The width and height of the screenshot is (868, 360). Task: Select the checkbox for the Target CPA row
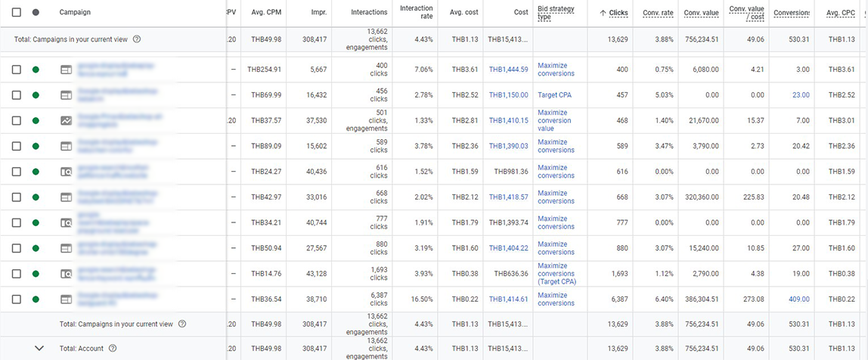coord(17,95)
